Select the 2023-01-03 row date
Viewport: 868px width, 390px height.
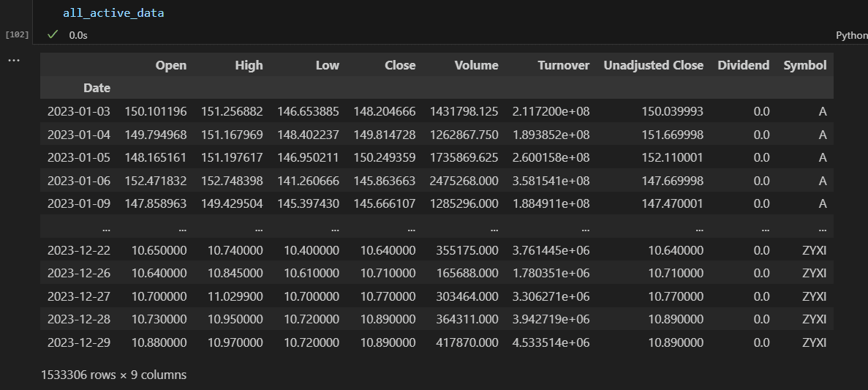pos(78,111)
